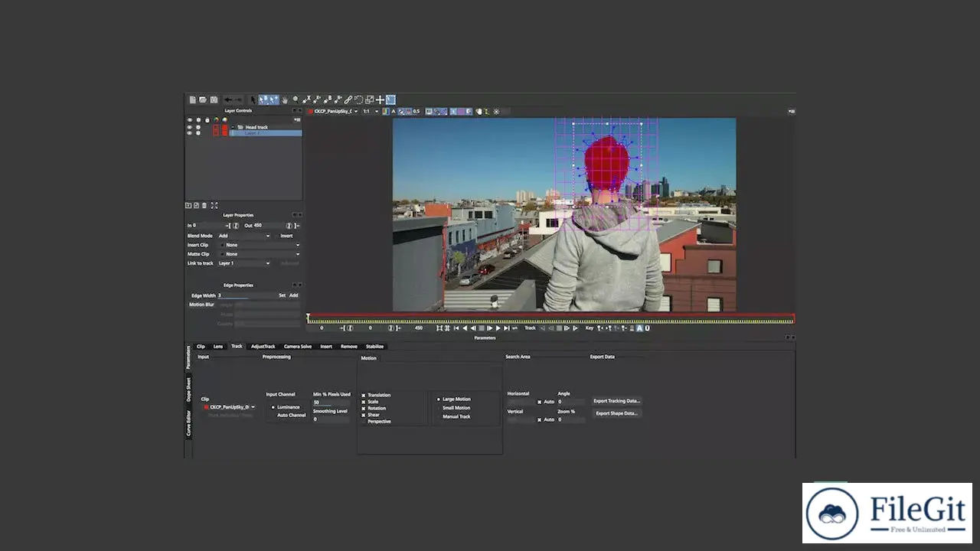
Task: Click the New Project icon in top toolbar
Action: click(x=192, y=99)
